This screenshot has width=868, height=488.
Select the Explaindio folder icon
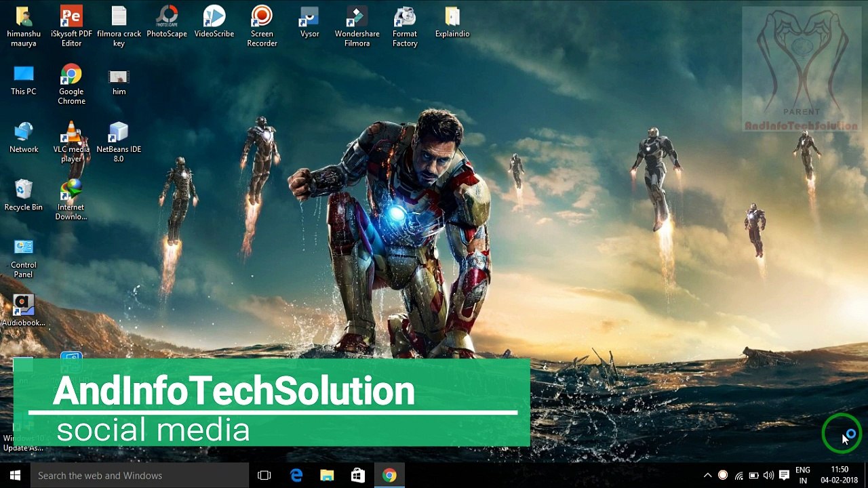point(452,22)
